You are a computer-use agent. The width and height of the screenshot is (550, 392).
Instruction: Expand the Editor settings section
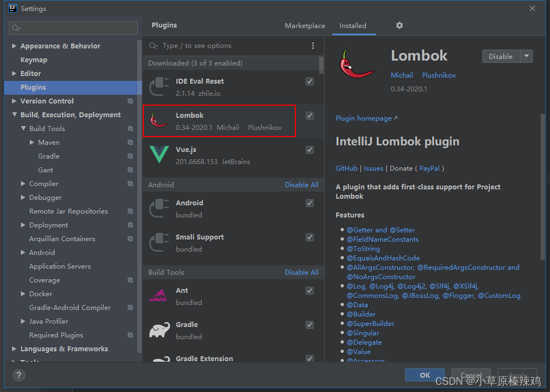point(14,73)
